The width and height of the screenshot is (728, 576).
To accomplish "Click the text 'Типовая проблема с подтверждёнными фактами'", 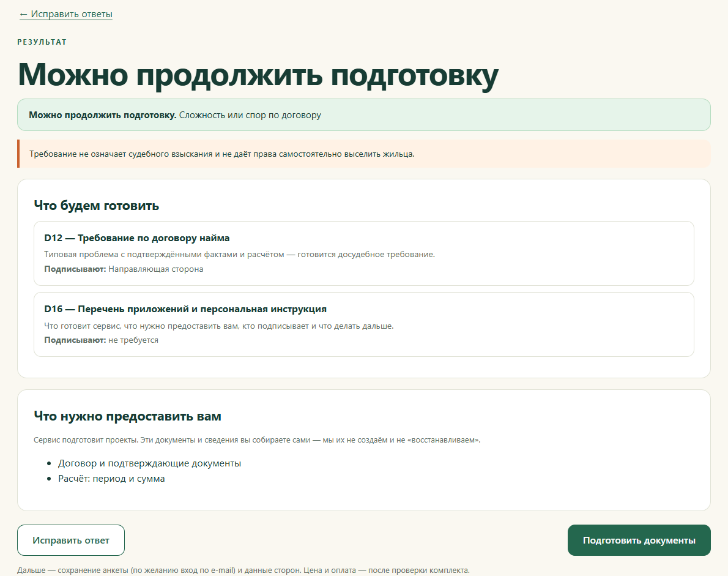I will (240, 255).
